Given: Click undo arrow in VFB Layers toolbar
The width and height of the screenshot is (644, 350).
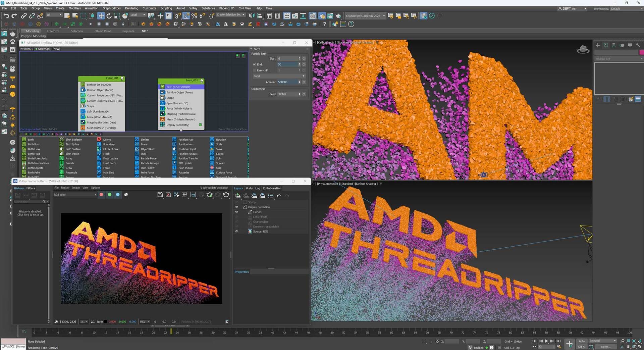Looking at the screenshot, I should [x=279, y=195].
